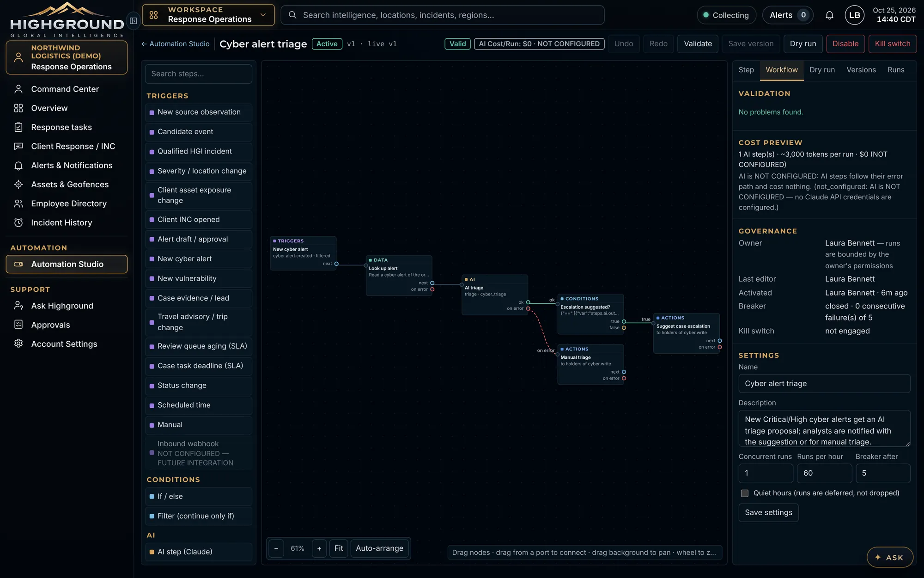Viewport: 924px width, 578px height.
Task: Click the Alerts counter pill
Action: 788,15
